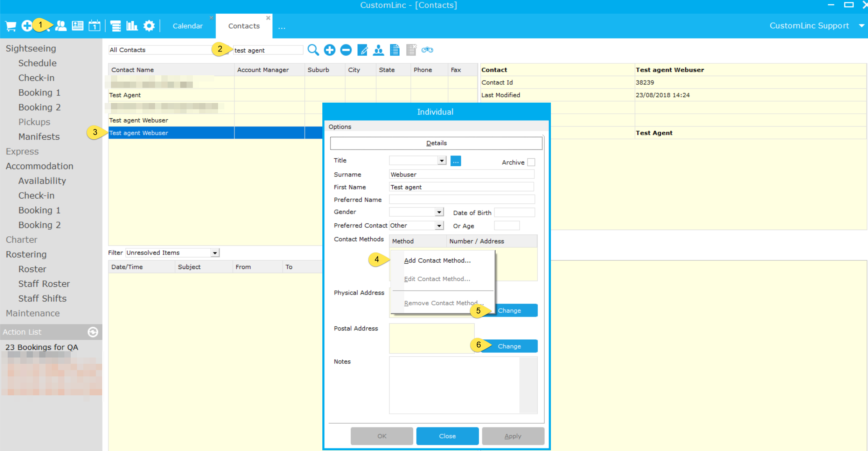This screenshot has height=451, width=868.
Task: Click into the Preferred Name field
Action: click(462, 200)
